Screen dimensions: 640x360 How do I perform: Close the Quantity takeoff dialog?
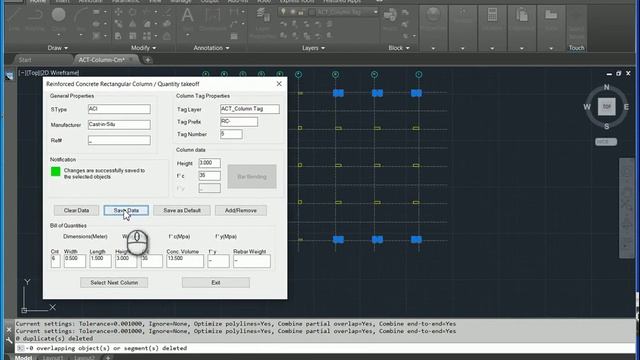tap(279, 84)
